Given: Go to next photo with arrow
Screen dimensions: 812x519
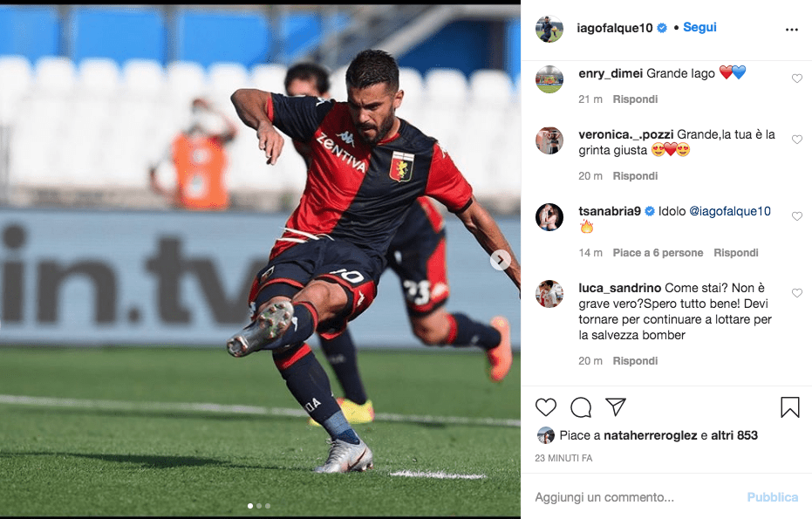Looking at the screenshot, I should (x=501, y=260).
